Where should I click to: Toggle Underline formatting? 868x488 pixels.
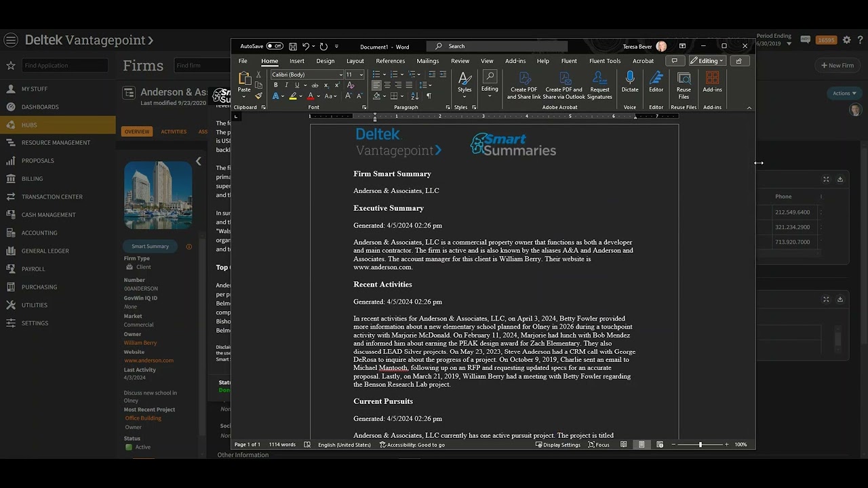coord(296,85)
